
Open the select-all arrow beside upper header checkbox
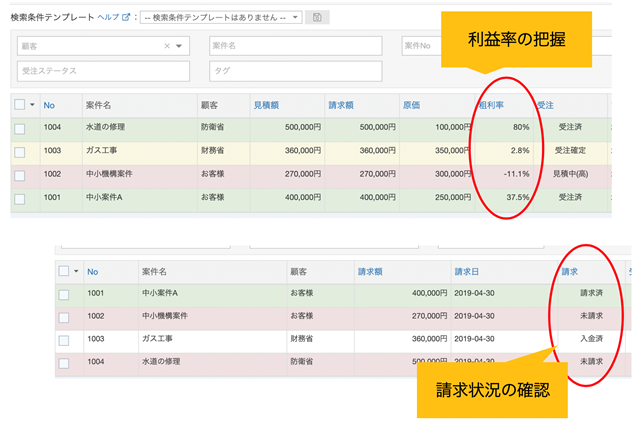[x=33, y=104]
